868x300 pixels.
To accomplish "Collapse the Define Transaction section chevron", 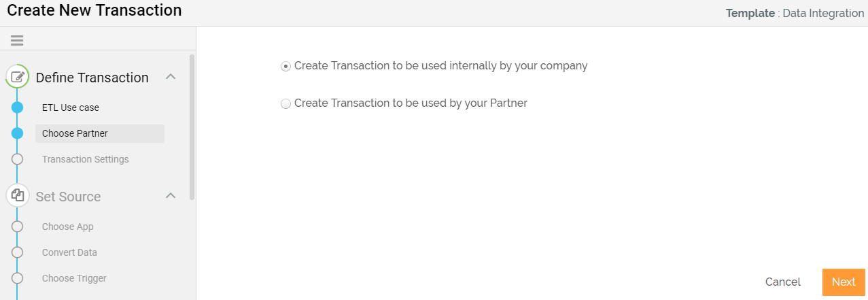I will pyautogui.click(x=171, y=77).
